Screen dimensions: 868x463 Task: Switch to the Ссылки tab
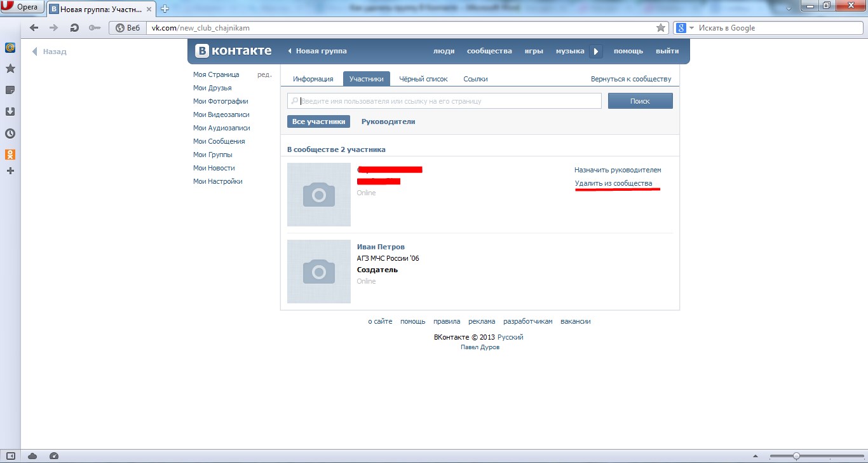(475, 79)
